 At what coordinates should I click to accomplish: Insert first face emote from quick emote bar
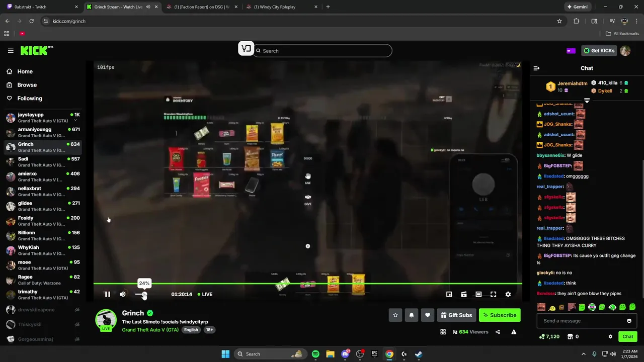tap(541, 307)
